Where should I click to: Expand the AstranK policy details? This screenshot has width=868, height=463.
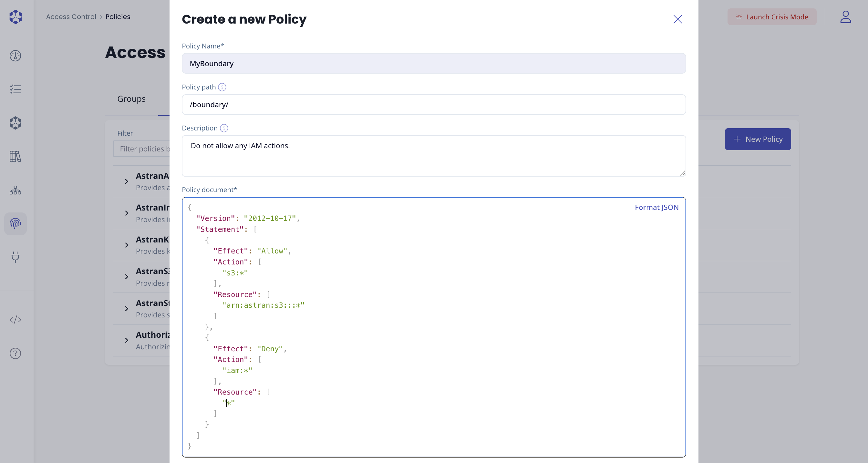pyautogui.click(x=127, y=245)
